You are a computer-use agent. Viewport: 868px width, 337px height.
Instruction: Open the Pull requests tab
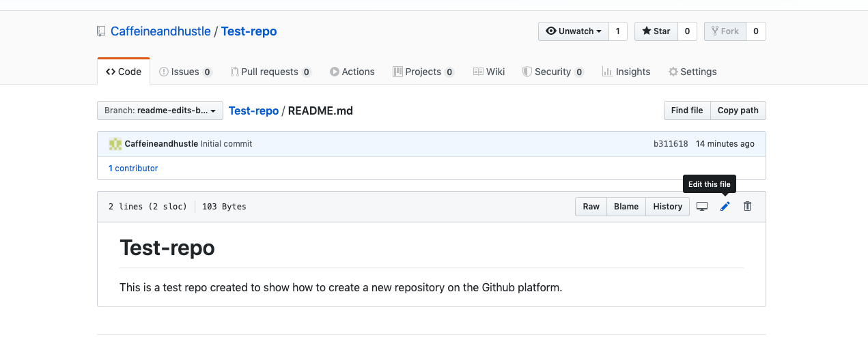[270, 72]
